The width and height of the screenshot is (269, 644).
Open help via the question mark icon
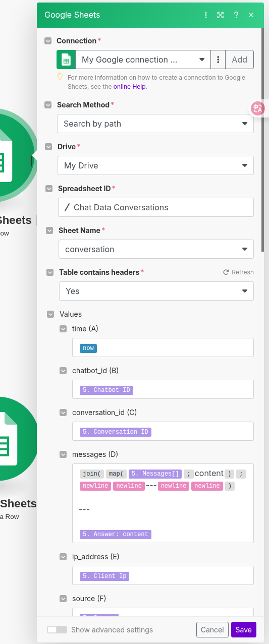point(236,15)
